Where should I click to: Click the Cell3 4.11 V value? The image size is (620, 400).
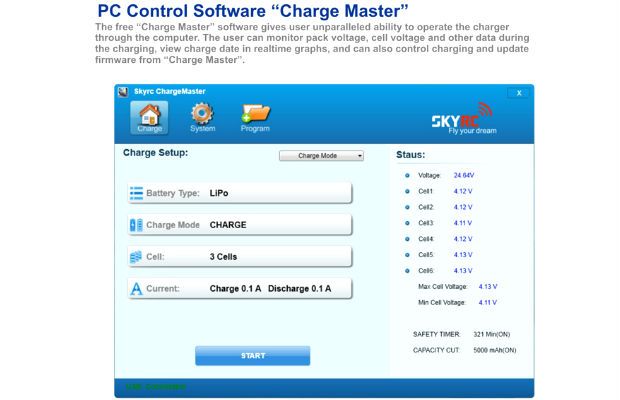coord(463,223)
